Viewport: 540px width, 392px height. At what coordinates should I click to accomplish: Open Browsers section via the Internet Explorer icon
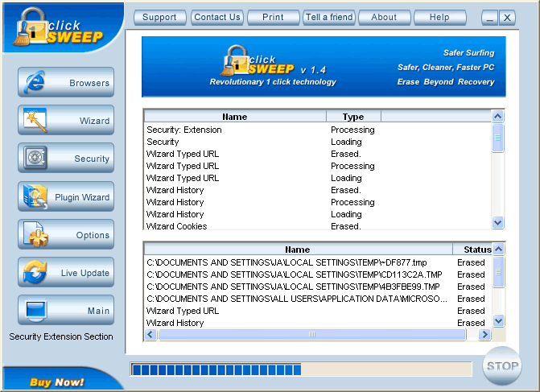click(x=34, y=82)
